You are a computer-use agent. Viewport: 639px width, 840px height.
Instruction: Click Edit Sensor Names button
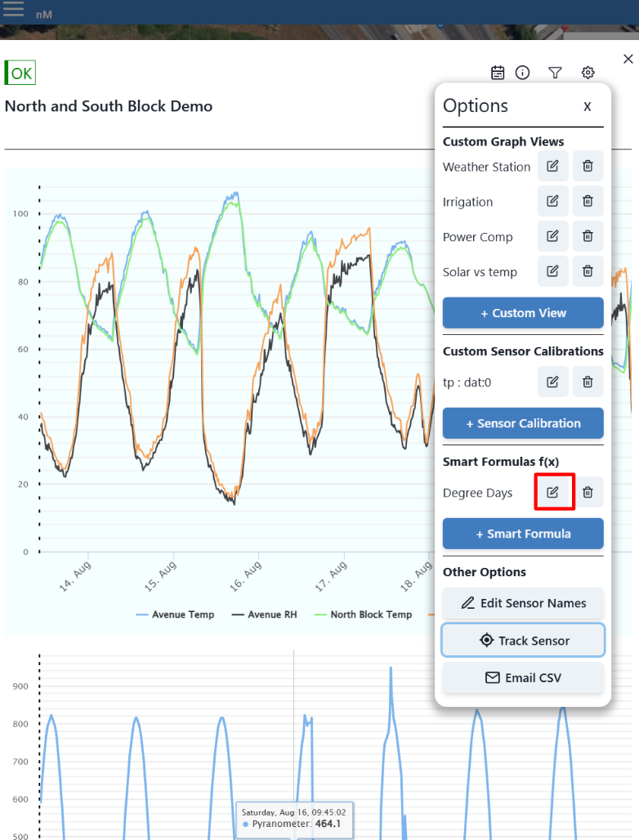[x=523, y=603]
